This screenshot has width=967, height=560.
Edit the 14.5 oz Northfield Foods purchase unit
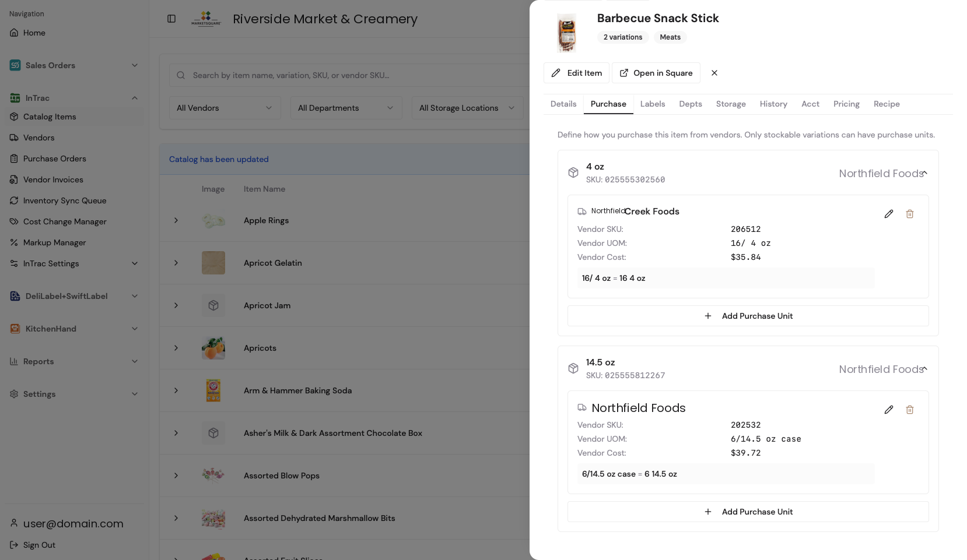[889, 410]
